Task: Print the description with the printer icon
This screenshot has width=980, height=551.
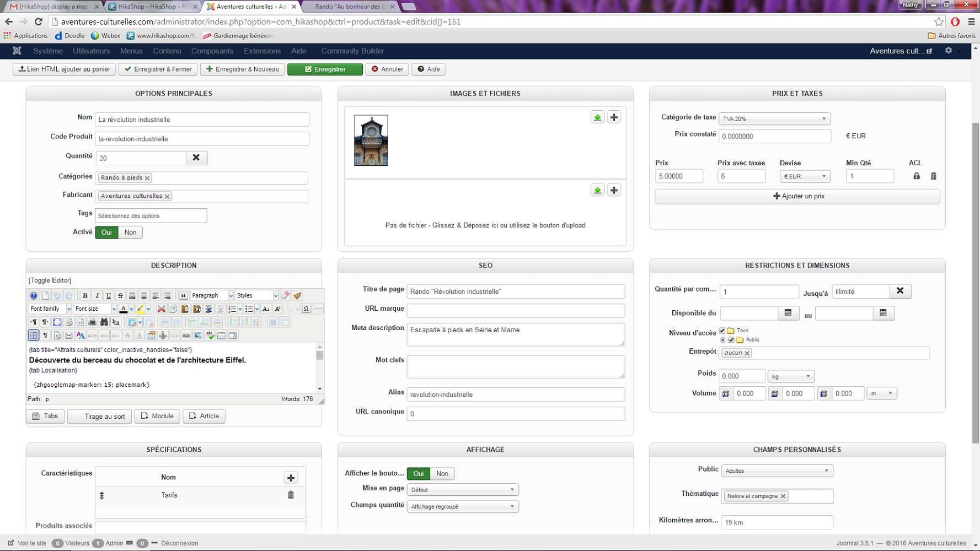Action: coord(92,322)
